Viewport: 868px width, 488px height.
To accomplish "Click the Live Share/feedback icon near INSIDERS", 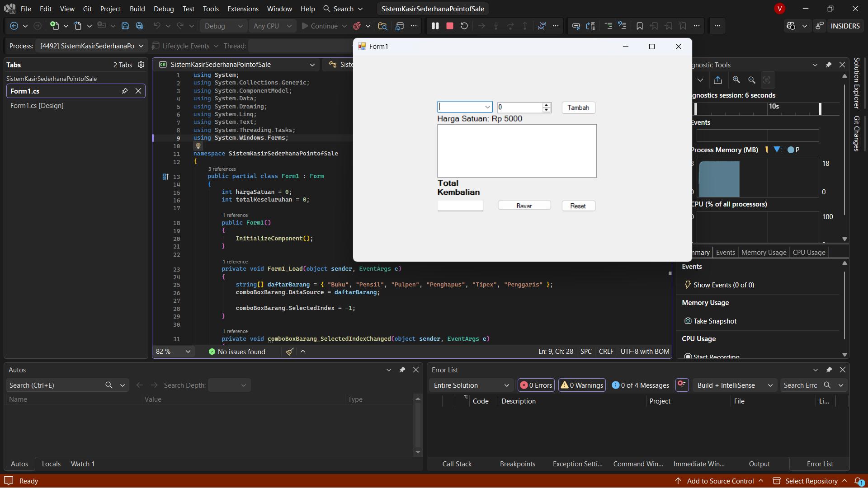I will click(x=820, y=26).
